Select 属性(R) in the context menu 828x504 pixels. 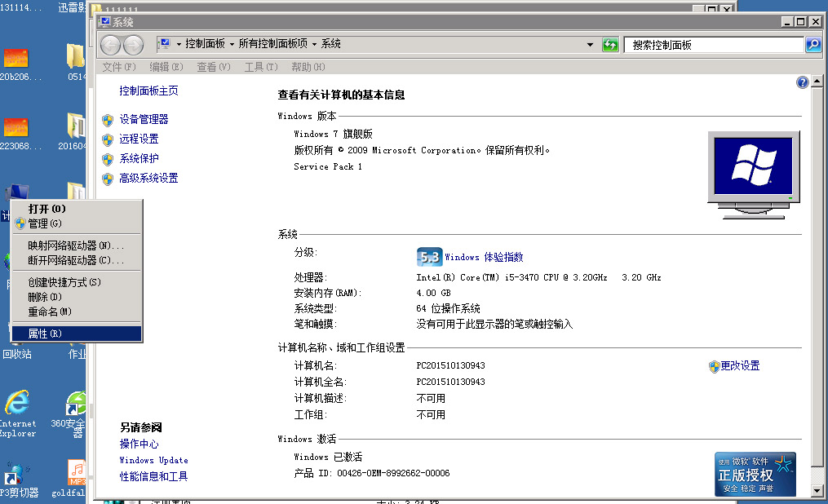click(x=77, y=334)
